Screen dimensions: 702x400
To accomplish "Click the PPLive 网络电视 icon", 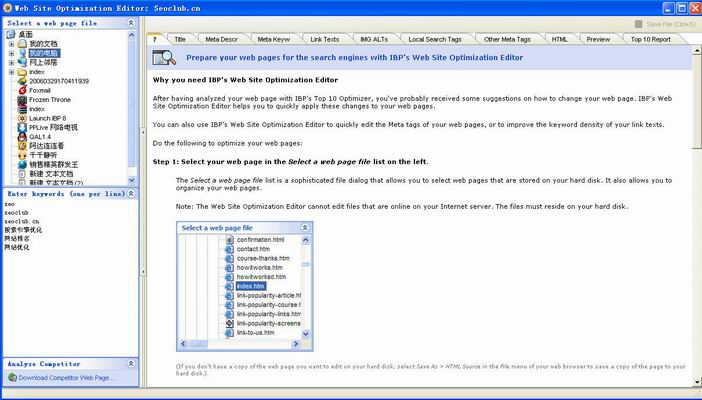I will point(22,128).
